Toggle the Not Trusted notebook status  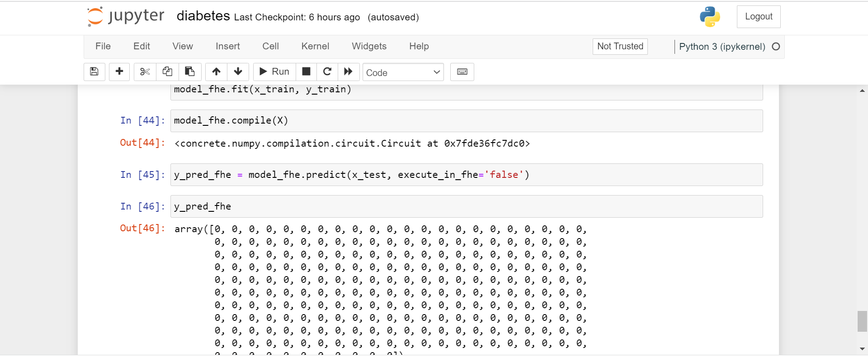[x=620, y=46]
